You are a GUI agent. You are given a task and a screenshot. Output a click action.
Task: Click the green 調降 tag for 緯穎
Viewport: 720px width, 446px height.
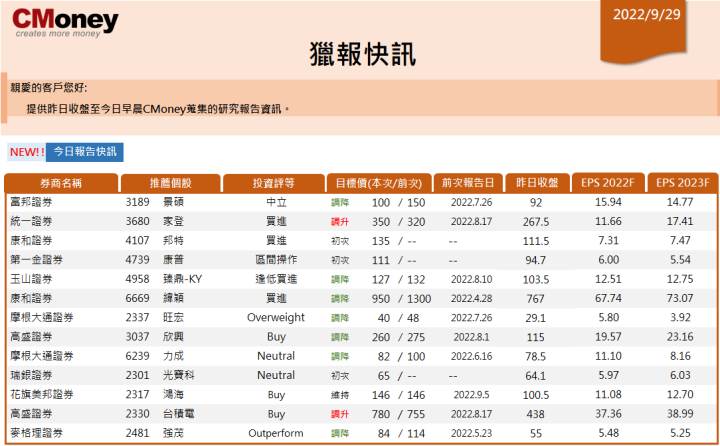point(340,299)
